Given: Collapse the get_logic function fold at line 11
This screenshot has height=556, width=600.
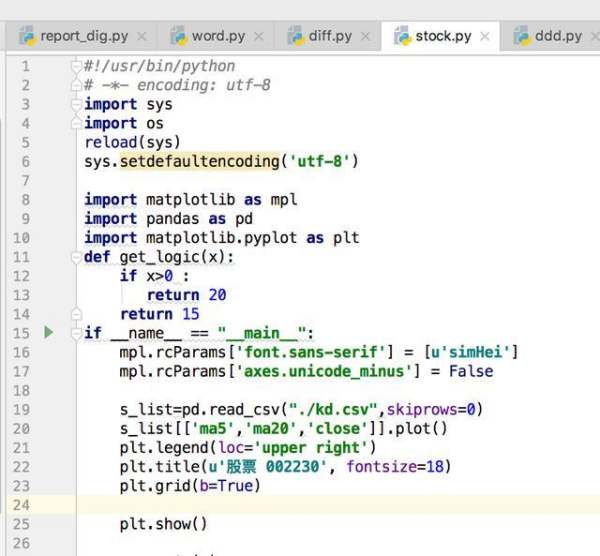Looking at the screenshot, I should pyautogui.click(x=76, y=257).
